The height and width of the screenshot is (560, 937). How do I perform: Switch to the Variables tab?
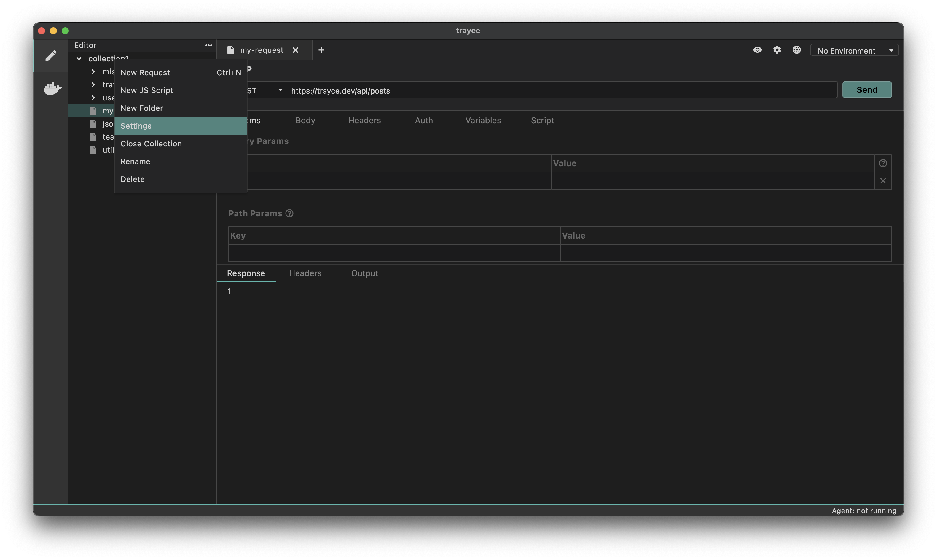483,120
